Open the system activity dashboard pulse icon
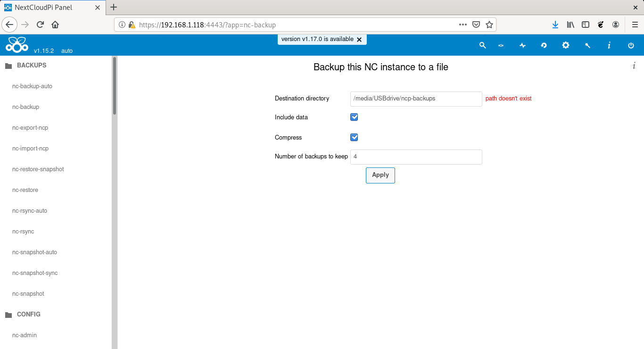Image resolution: width=644 pixels, height=349 pixels. tap(522, 45)
